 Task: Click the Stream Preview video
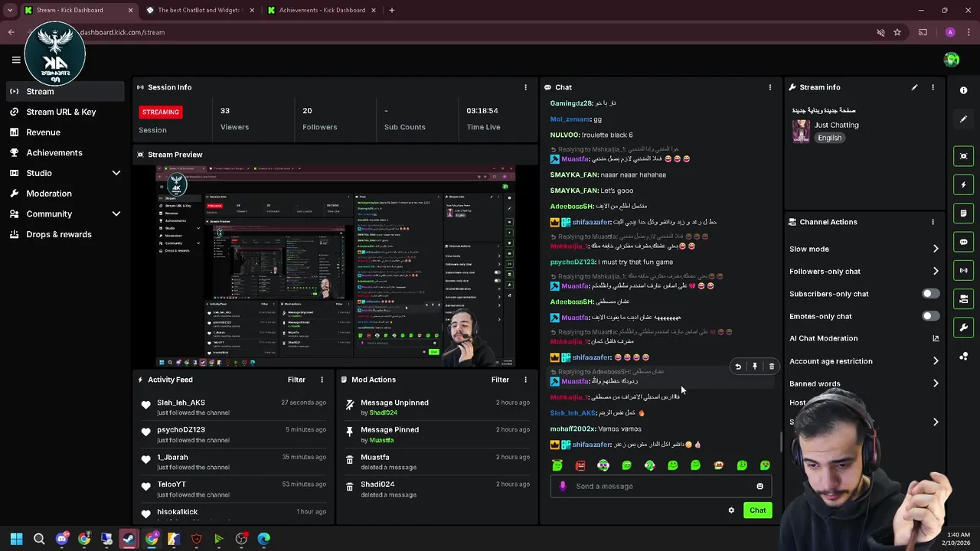point(335,266)
